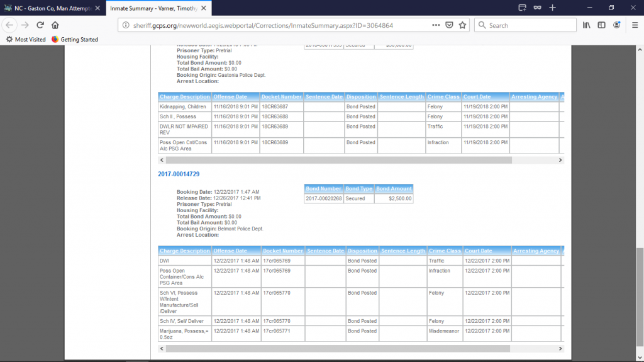Open the Getting Started bookmark
644x362 pixels.
click(x=75, y=39)
